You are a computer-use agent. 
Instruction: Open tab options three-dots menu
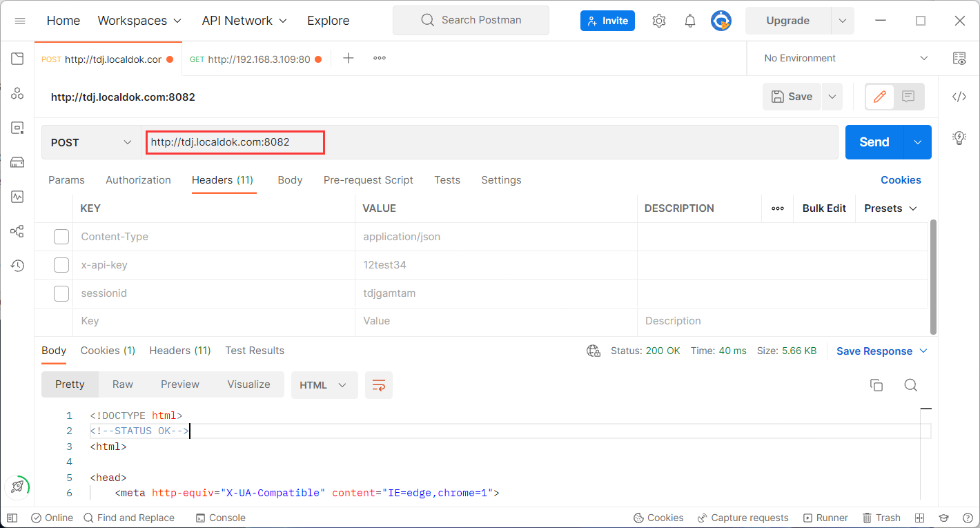tap(380, 59)
